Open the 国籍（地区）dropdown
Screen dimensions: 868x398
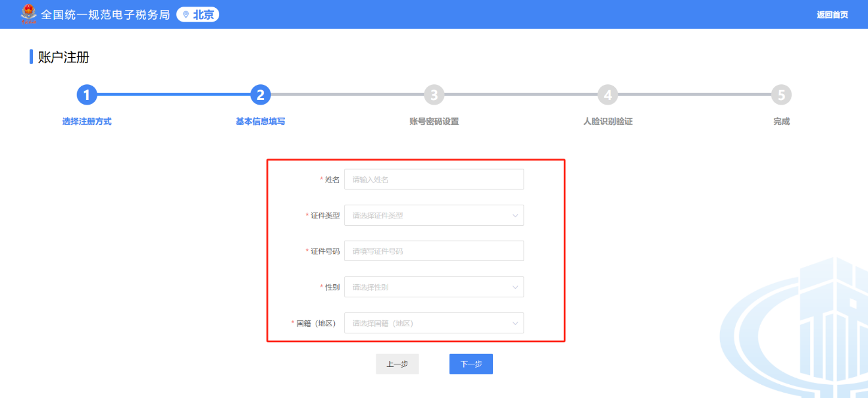pyautogui.click(x=434, y=323)
